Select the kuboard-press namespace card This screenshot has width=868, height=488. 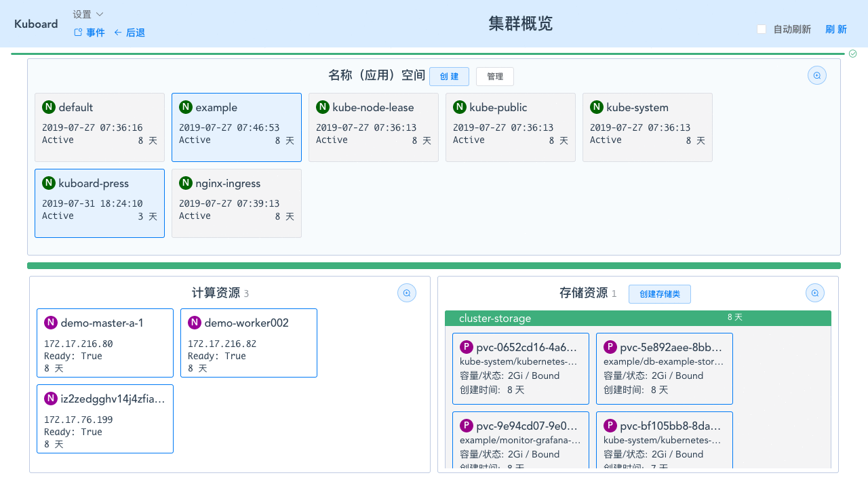(99, 203)
